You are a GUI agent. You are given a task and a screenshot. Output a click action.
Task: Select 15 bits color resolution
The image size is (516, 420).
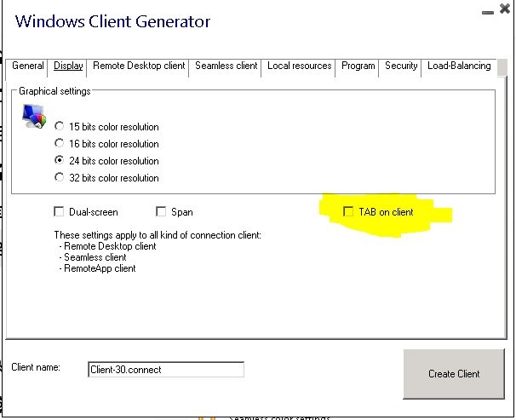pyautogui.click(x=60, y=127)
